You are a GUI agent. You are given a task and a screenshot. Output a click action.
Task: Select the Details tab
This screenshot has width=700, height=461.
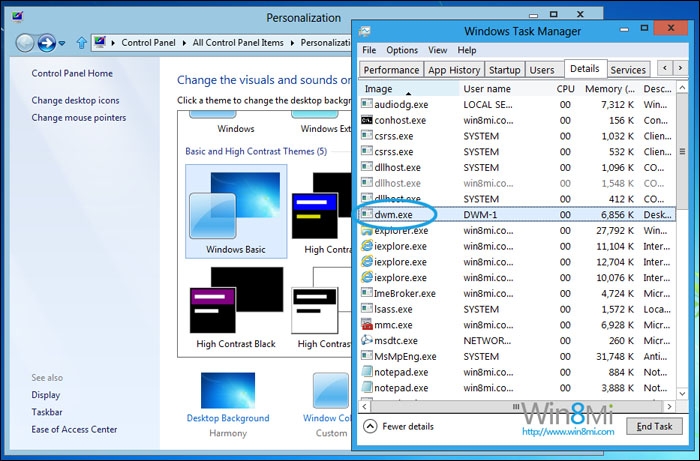pos(584,68)
